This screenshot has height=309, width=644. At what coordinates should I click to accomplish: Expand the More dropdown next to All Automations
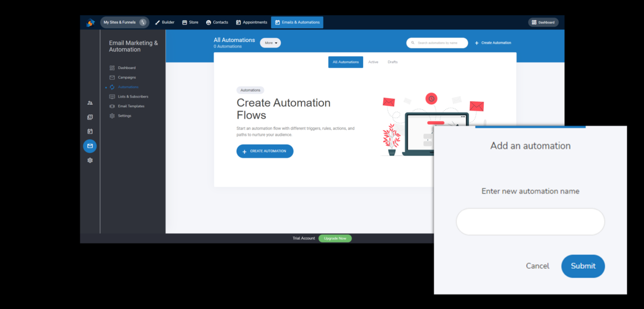tap(270, 43)
